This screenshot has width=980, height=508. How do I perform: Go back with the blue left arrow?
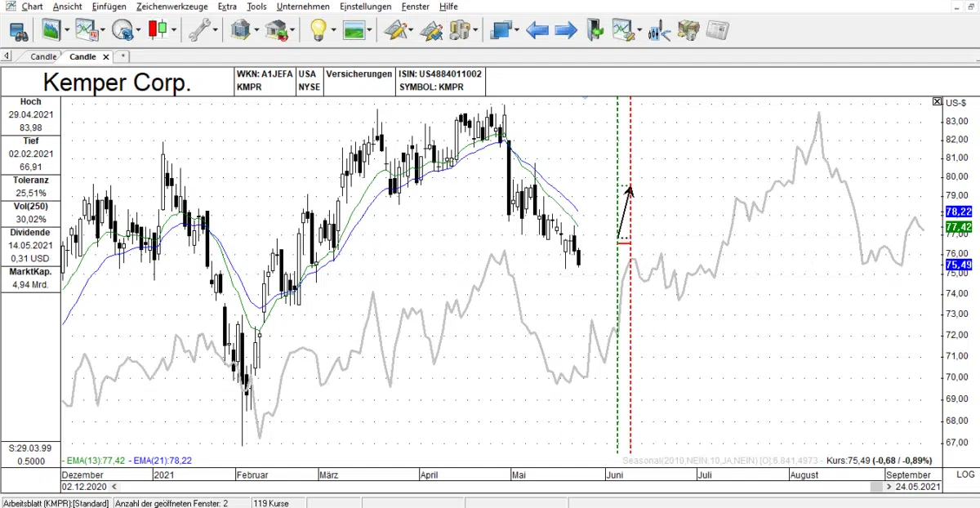(537, 31)
